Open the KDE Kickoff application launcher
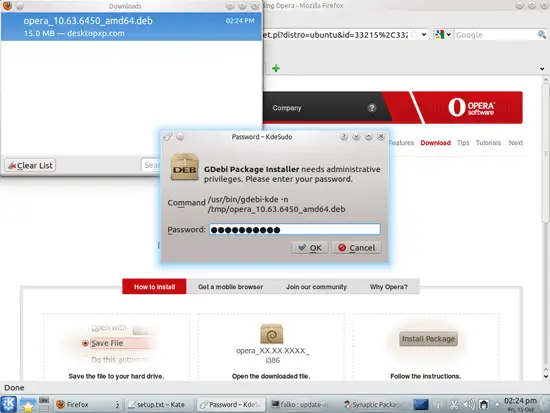Screen dimensions: 550x413 pos(8,404)
